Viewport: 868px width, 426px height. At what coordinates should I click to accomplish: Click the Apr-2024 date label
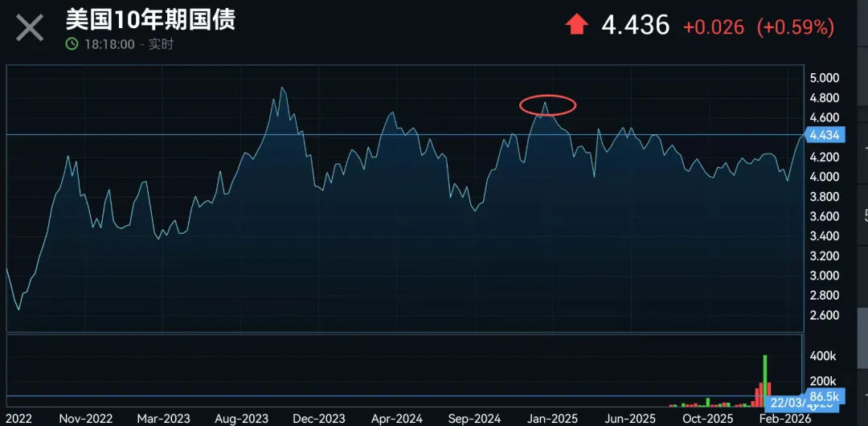click(396, 418)
